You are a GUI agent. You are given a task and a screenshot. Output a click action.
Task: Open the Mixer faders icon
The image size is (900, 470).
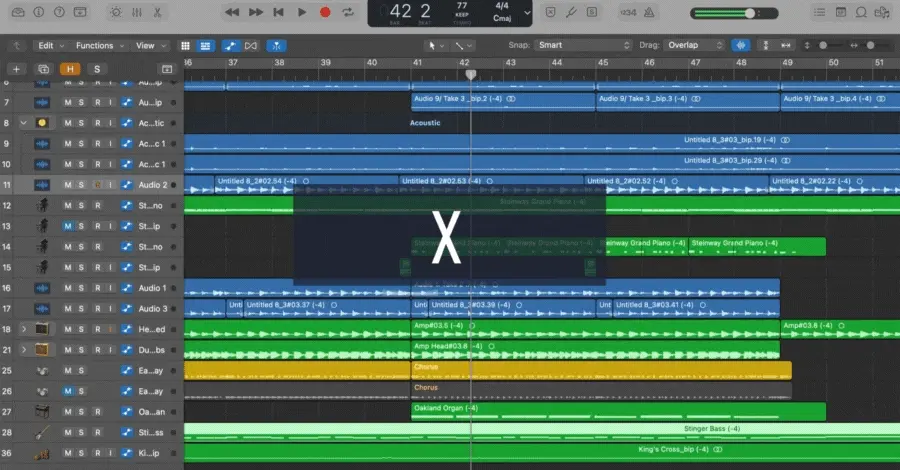137,12
